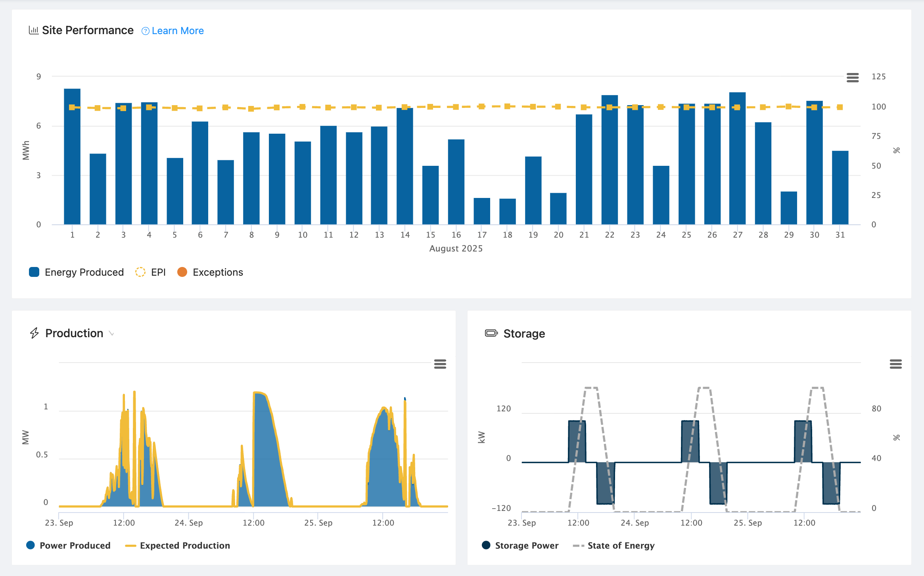Toggle Storage Power legend item
Screen dimensions: 924x576
[526, 545]
